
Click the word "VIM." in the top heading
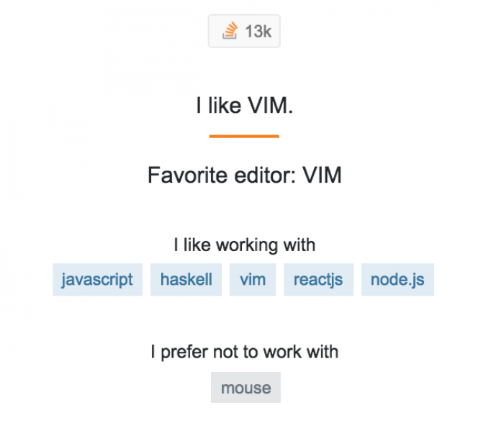click(271, 105)
